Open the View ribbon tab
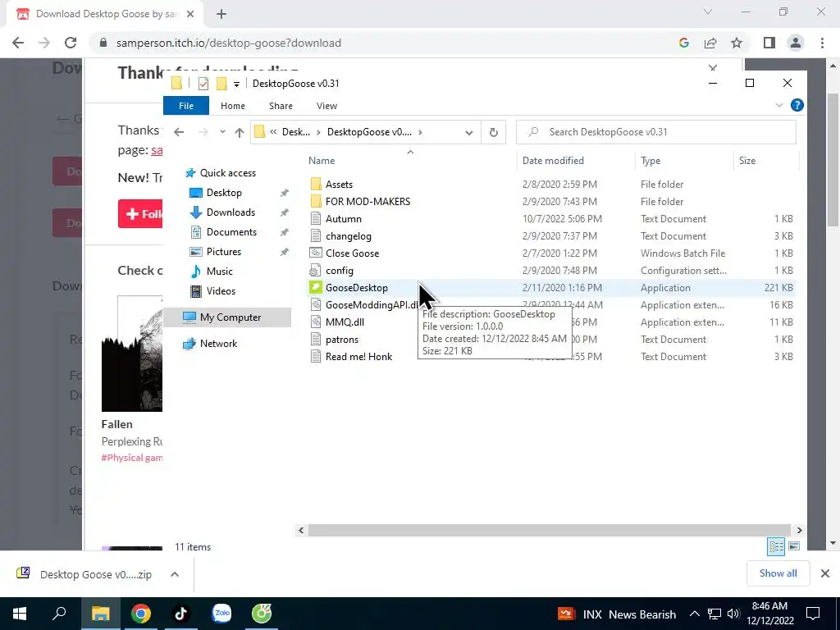 click(326, 106)
